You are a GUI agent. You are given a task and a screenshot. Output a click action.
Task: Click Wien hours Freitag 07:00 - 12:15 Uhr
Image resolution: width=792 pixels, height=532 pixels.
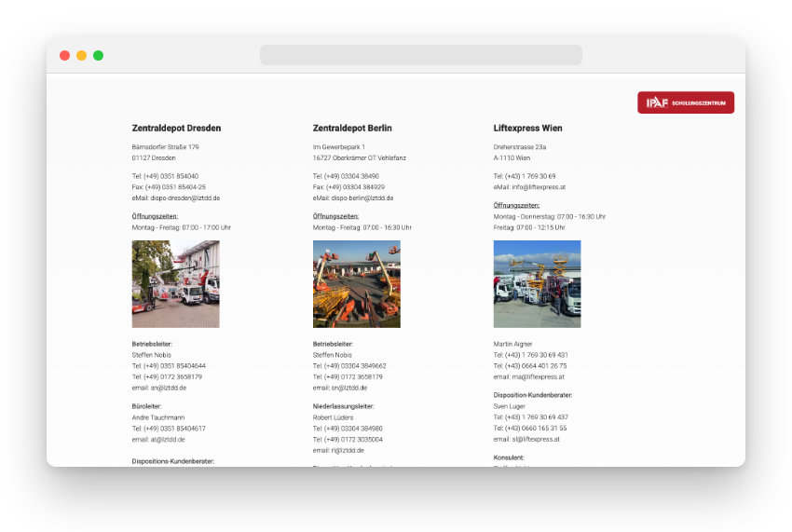coord(529,227)
